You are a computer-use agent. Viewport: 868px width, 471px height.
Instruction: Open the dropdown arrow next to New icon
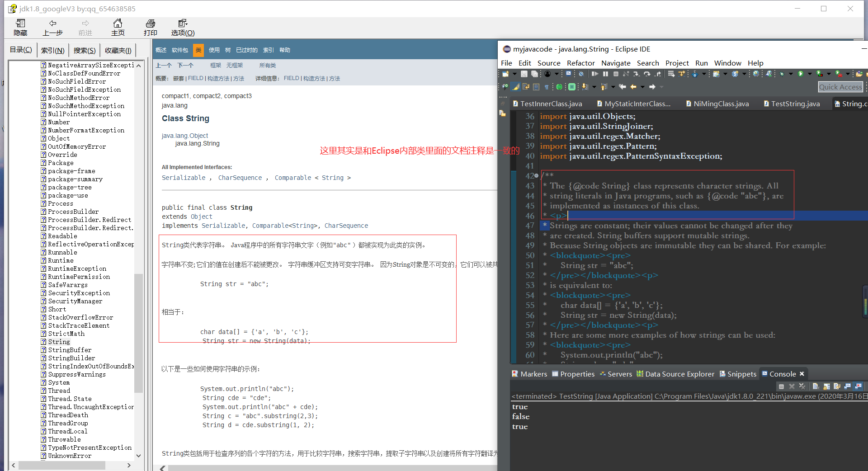coord(514,74)
